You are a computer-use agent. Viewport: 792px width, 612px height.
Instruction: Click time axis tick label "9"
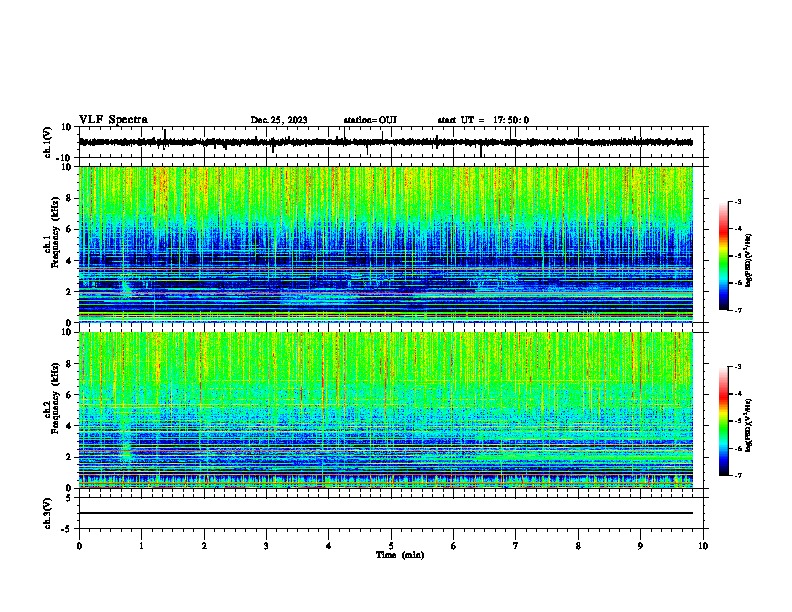640,546
